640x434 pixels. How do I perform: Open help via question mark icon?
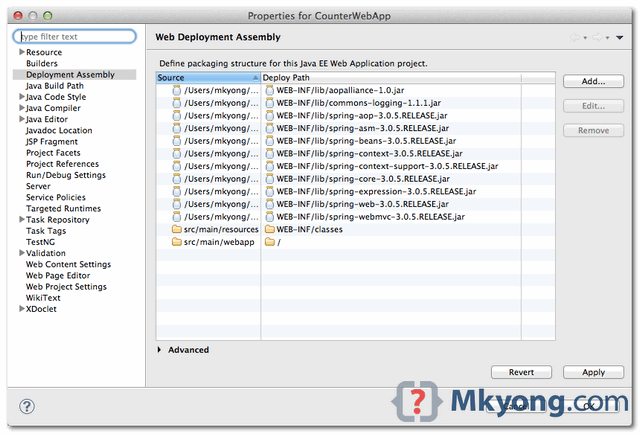(x=27, y=406)
